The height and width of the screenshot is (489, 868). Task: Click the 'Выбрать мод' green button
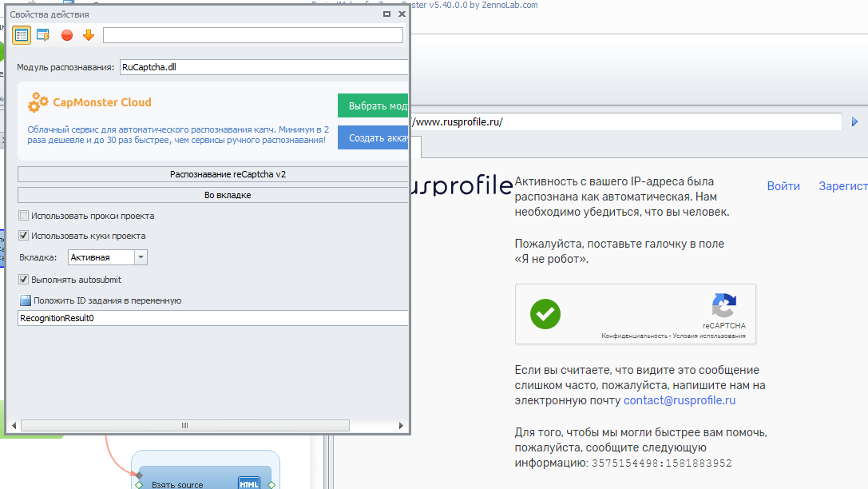(373, 105)
